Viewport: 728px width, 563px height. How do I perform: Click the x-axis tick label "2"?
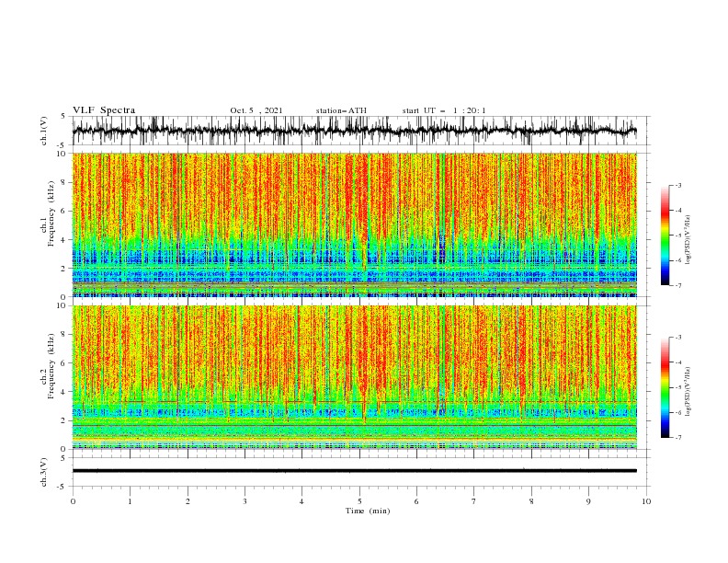(x=188, y=501)
